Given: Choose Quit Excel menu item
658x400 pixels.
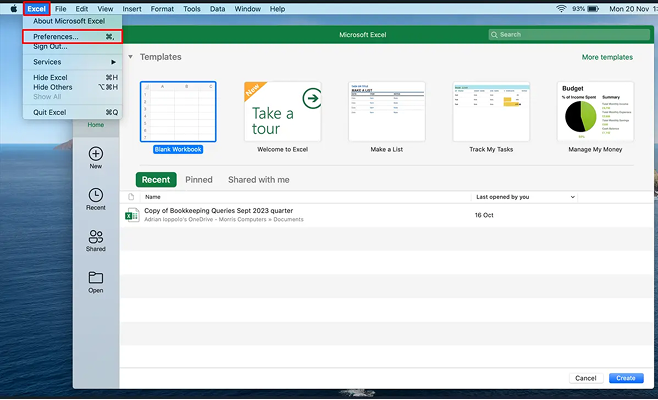Looking at the screenshot, I should point(72,112).
